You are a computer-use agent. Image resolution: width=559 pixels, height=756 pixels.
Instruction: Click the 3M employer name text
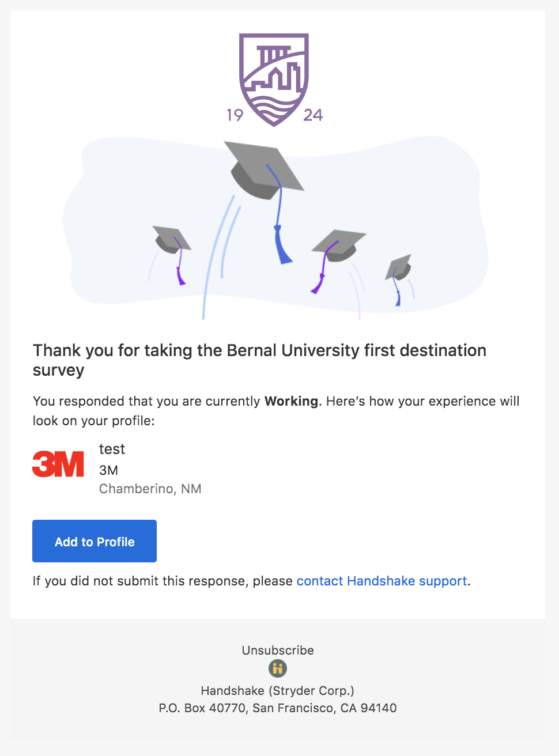pos(108,470)
